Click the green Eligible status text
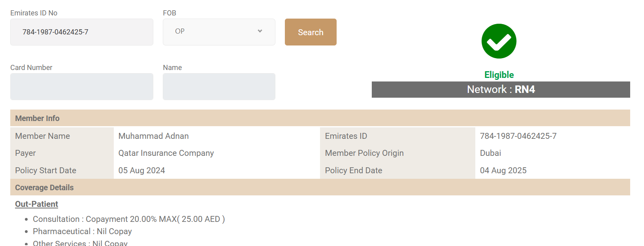The height and width of the screenshot is (246, 644). (499, 75)
